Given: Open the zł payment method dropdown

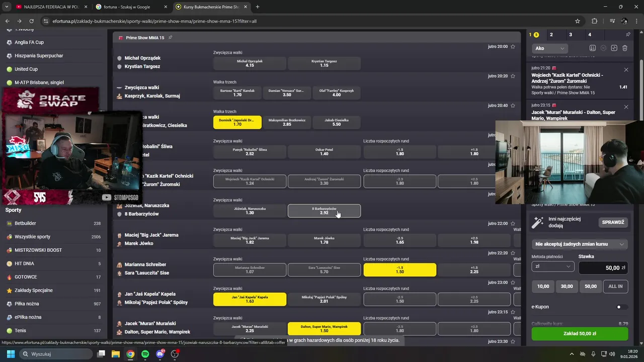Looking at the screenshot, I should [x=552, y=266].
